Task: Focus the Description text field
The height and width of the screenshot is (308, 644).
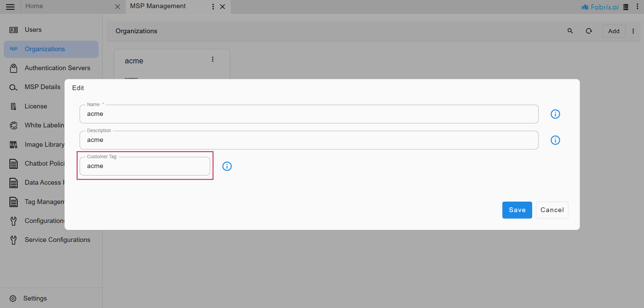Action: [x=309, y=140]
